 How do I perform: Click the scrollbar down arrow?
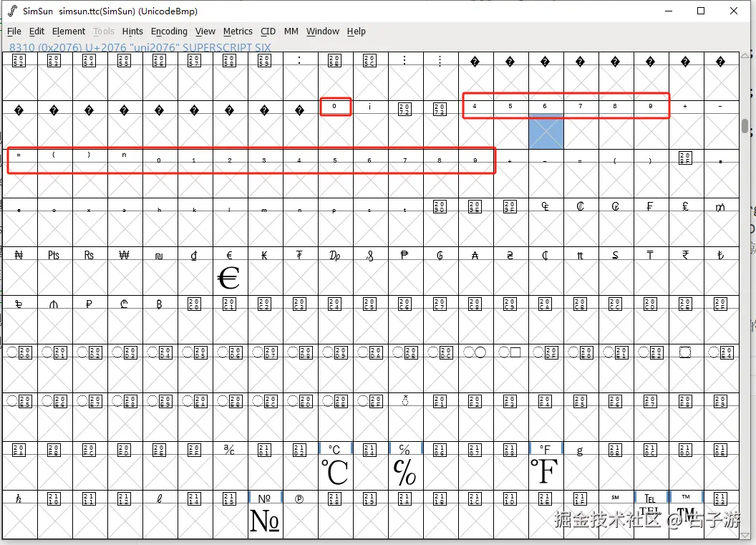745,535
